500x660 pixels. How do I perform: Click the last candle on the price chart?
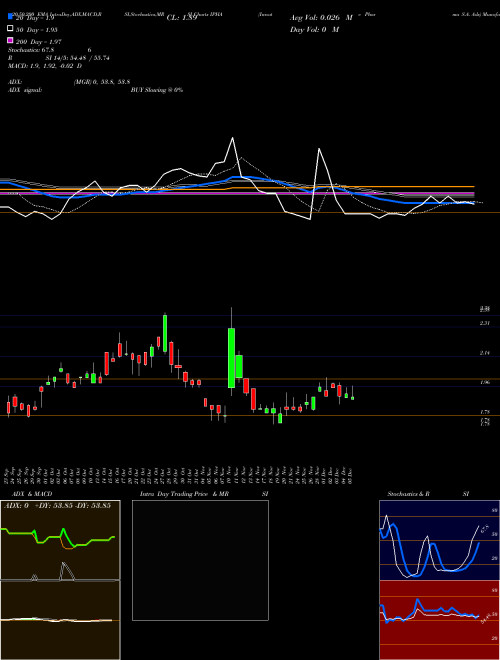[x=352, y=398]
